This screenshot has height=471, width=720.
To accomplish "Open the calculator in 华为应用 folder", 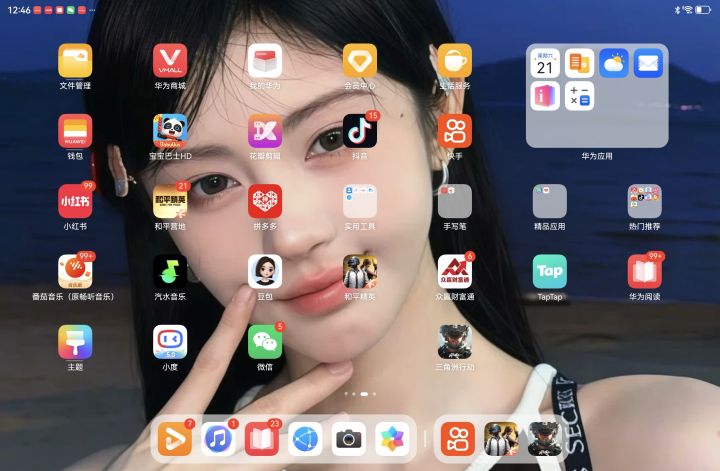I will point(579,96).
